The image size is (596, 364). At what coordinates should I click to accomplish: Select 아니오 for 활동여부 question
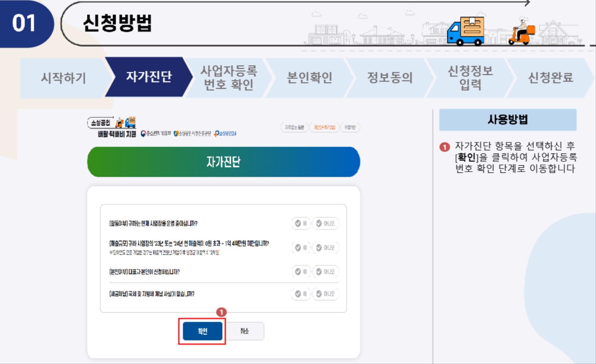[326, 224]
